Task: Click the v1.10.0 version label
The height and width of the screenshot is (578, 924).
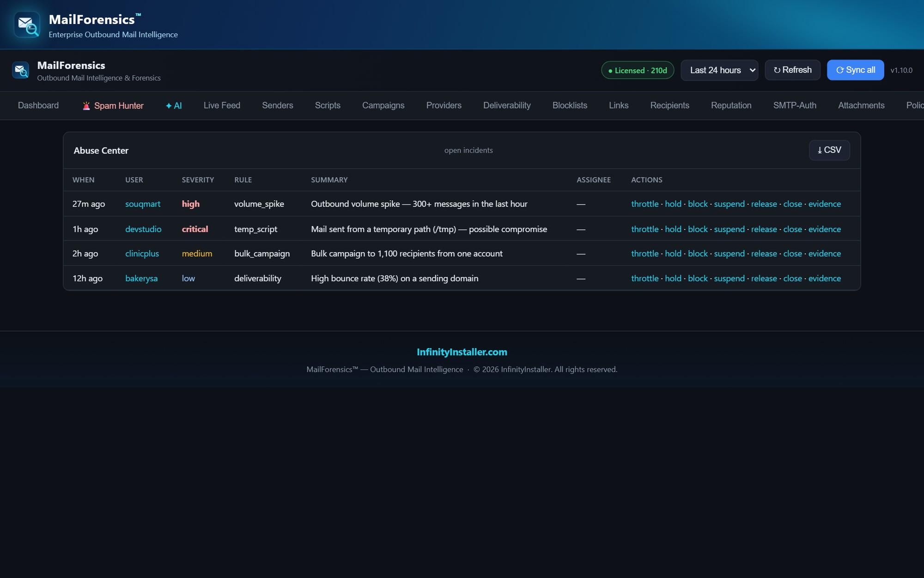Action: click(x=901, y=70)
